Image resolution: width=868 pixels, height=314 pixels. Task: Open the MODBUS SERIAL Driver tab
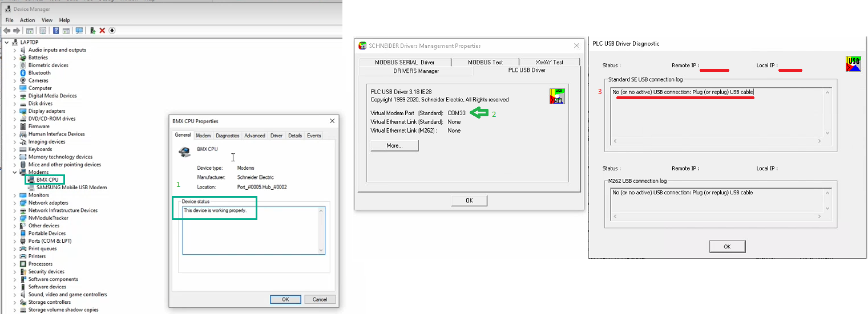point(405,62)
